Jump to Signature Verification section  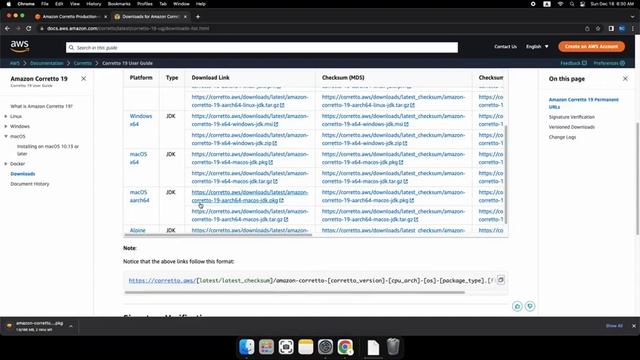pos(571,117)
